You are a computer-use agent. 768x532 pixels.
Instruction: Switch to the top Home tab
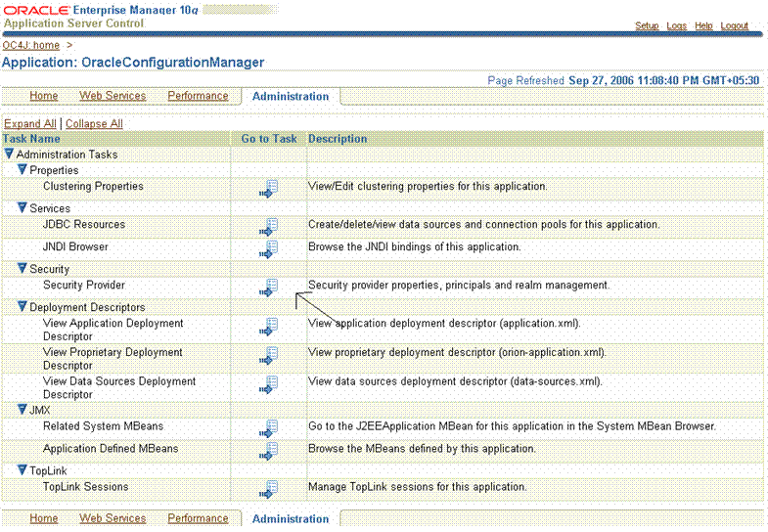[x=44, y=96]
